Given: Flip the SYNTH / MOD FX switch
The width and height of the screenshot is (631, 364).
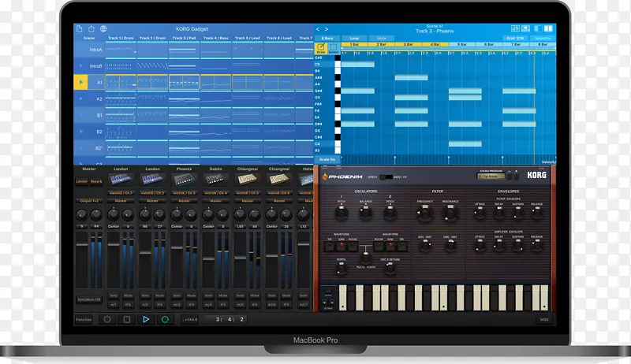Looking at the screenshot, I should coord(386,176).
